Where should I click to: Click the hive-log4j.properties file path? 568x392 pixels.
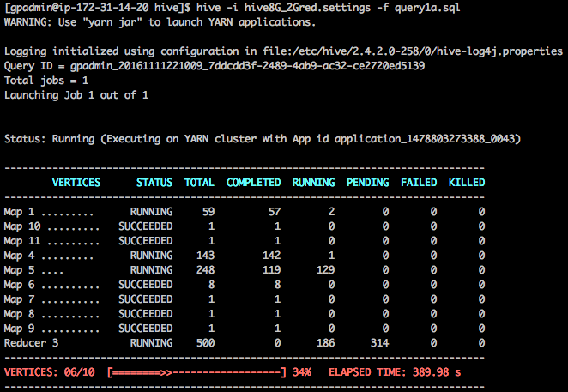[413, 51]
